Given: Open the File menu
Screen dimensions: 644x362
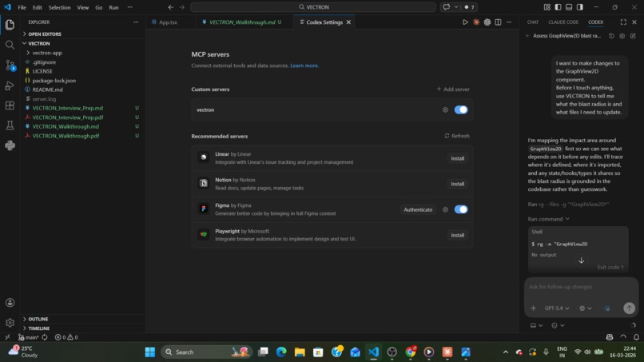Looking at the screenshot, I should 22,7.
